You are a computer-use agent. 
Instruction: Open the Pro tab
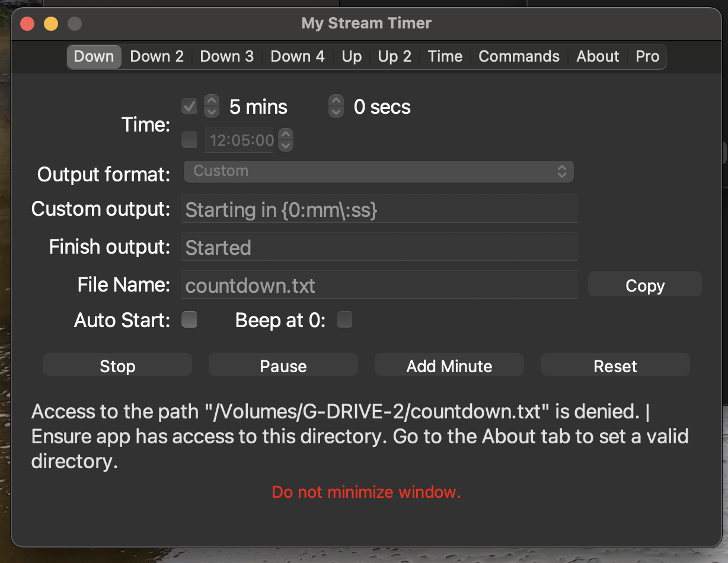(x=647, y=56)
